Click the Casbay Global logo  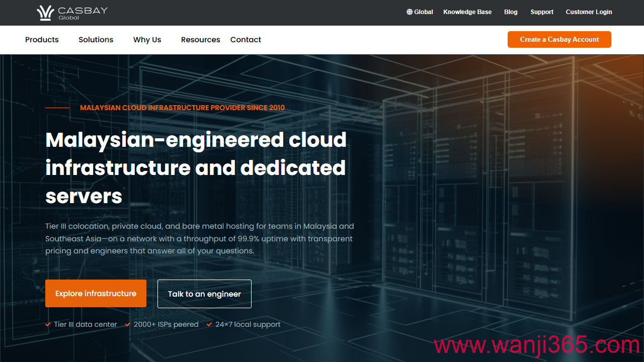pyautogui.click(x=72, y=13)
